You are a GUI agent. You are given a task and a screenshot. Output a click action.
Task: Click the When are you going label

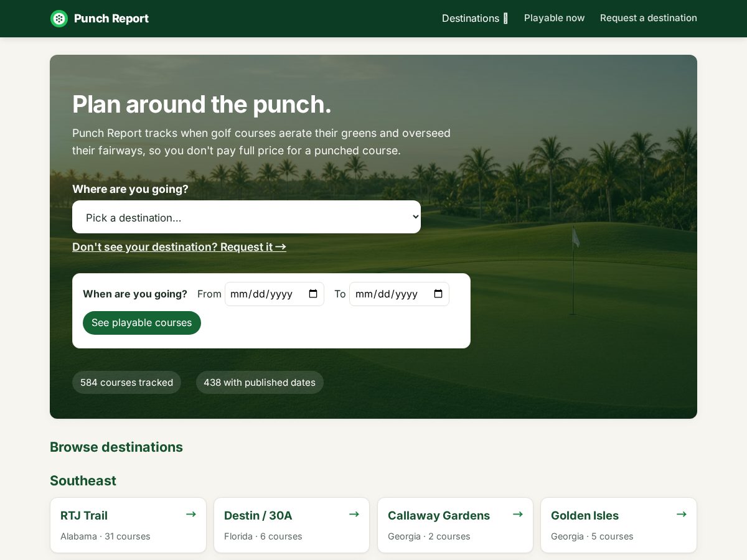(135, 294)
